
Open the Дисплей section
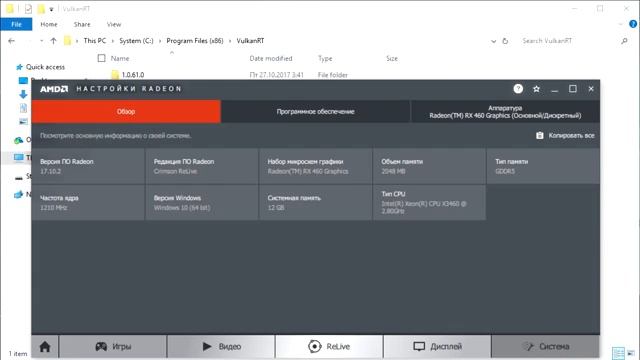coord(437,347)
